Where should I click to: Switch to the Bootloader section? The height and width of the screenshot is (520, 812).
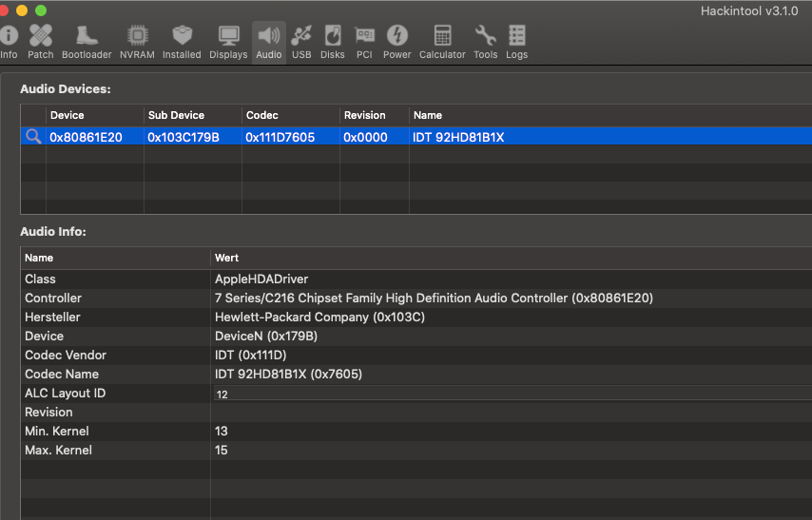click(x=87, y=36)
